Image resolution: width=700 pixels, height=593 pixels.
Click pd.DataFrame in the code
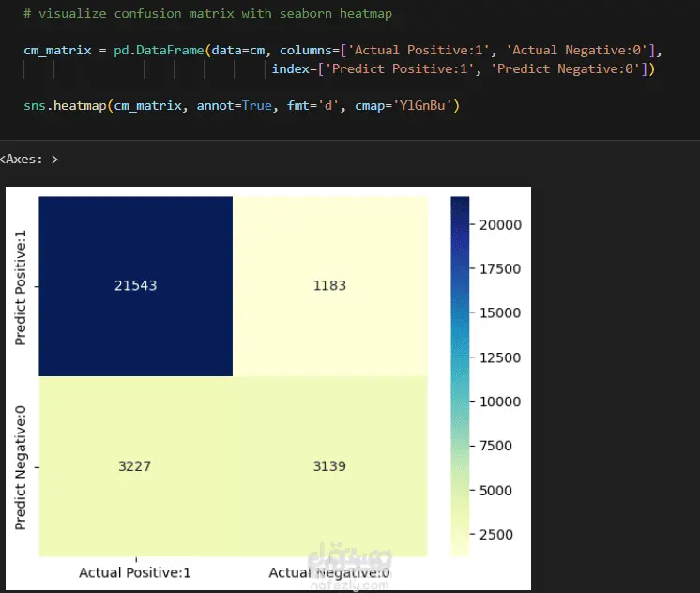(159, 50)
